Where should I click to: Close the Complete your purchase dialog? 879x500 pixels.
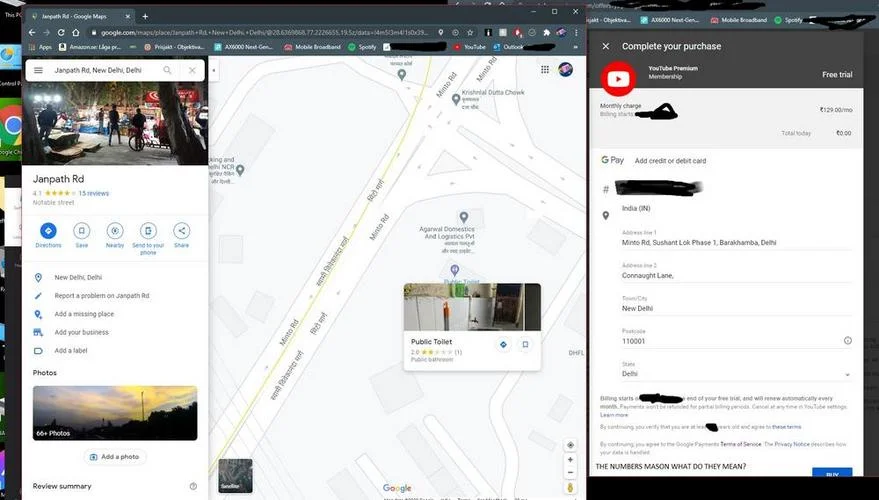point(605,46)
